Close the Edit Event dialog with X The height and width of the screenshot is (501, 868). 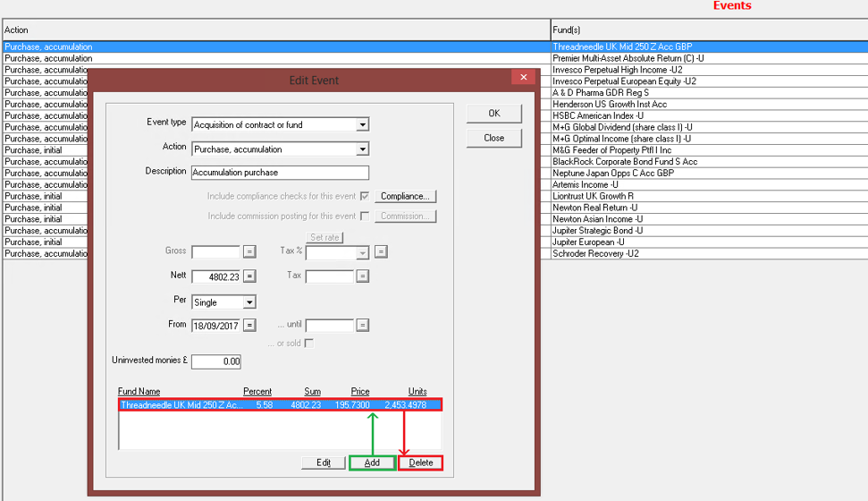[523, 77]
